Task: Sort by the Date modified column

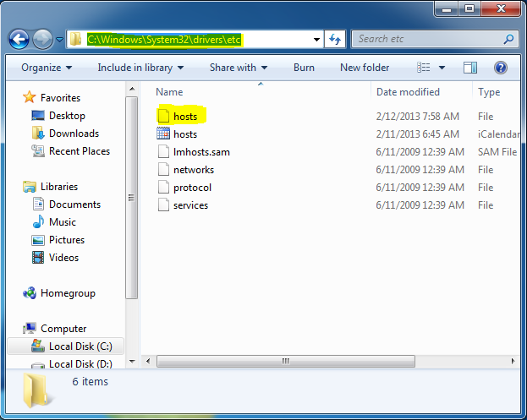Action: (x=408, y=92)
